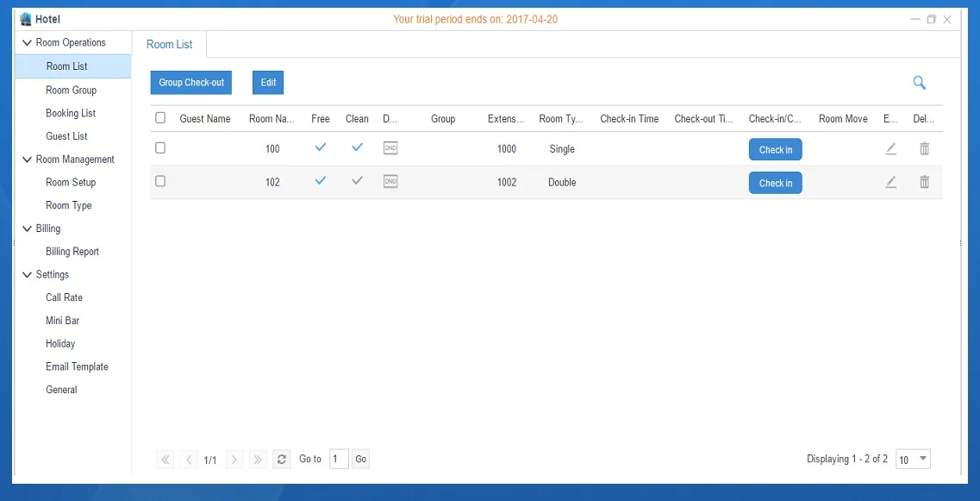Collapse the Room Operations section
The width and height of the screenshot is (980, 501).
(x=27, y=43)
